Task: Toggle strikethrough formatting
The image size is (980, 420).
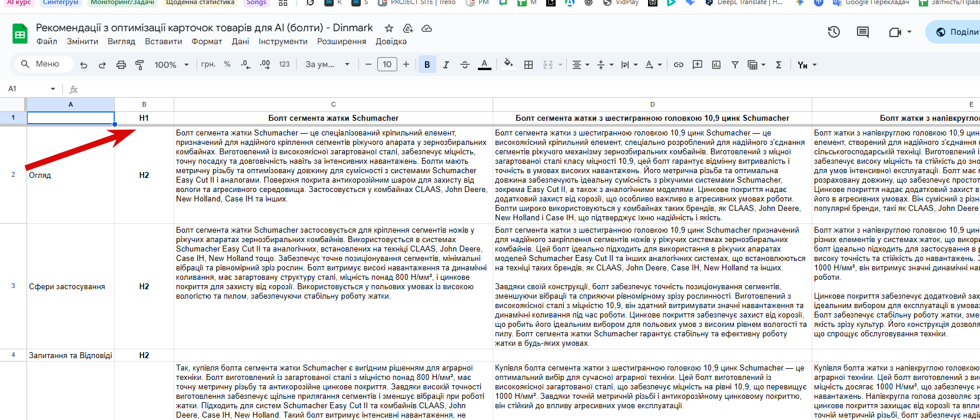Action: click(465, 65)
